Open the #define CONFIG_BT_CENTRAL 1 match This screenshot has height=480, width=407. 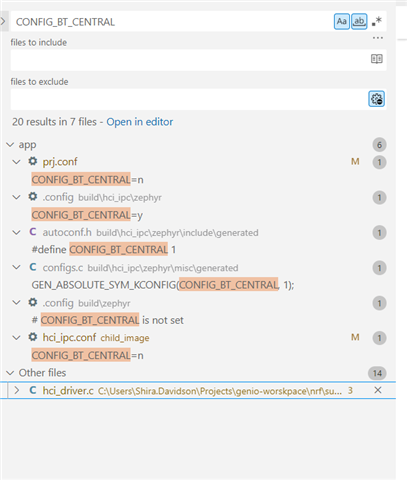click(x=104, y=250)
